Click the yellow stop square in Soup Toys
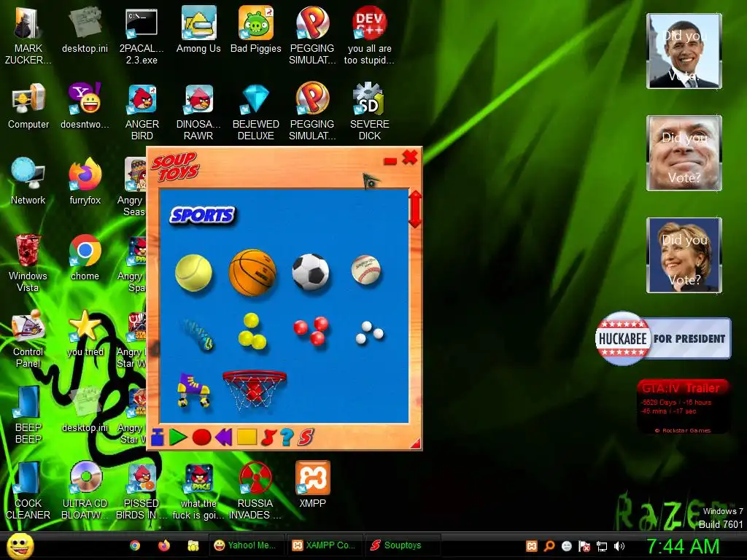This screenshot has height=560, width=747. (247, 437)
